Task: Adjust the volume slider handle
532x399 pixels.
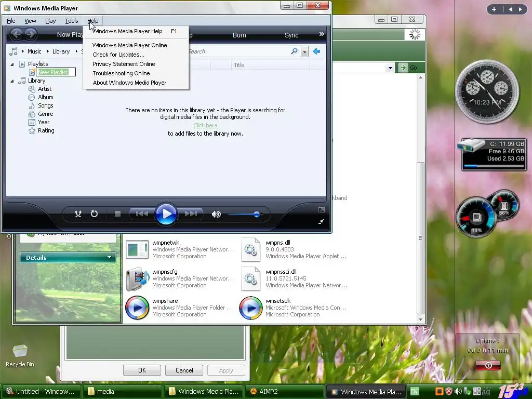Action: 257,214
